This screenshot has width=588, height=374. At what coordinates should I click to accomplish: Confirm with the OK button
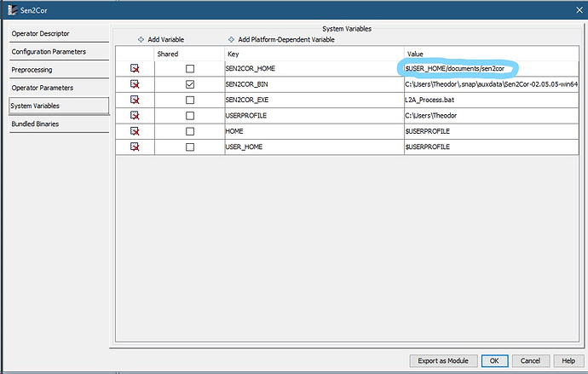[494, 361]
